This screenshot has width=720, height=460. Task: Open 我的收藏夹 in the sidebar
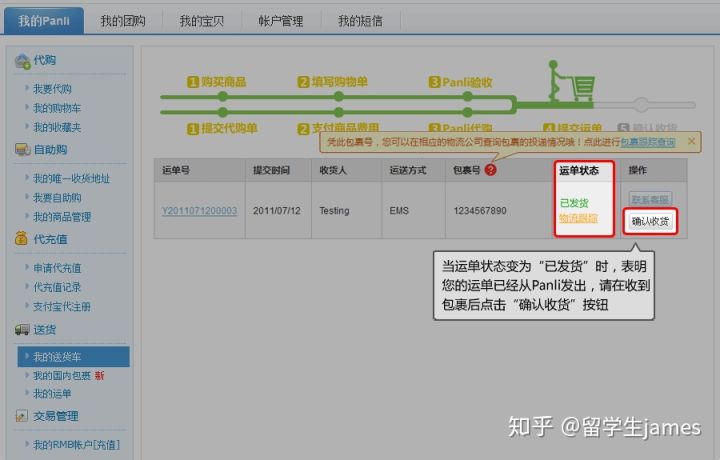pos(57,127)
